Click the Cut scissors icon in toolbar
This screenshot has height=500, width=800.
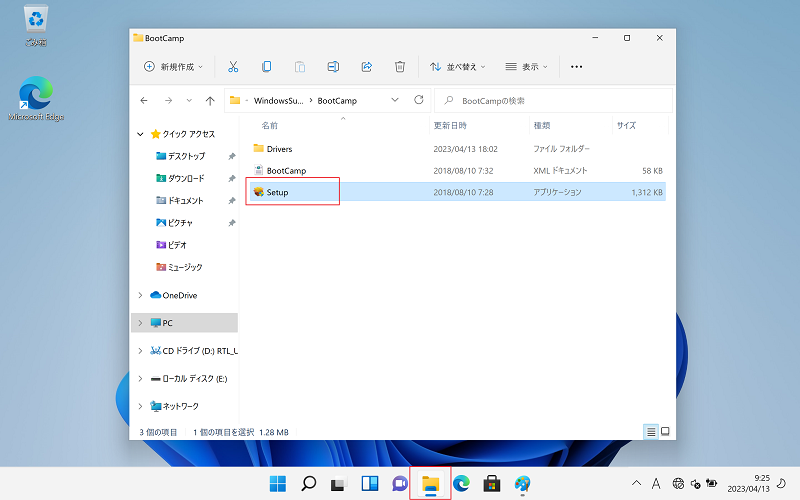tap(233, 67)
